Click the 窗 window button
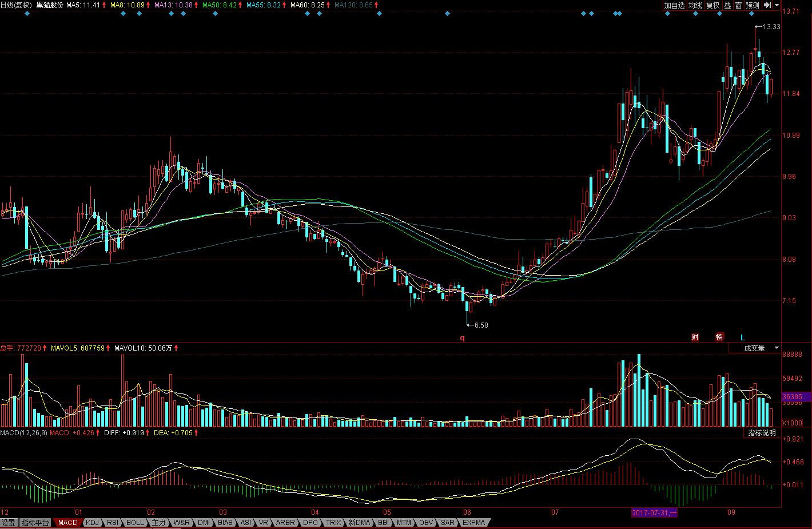The width and height of the screenshot is (812, 529). tap(738, 5)
